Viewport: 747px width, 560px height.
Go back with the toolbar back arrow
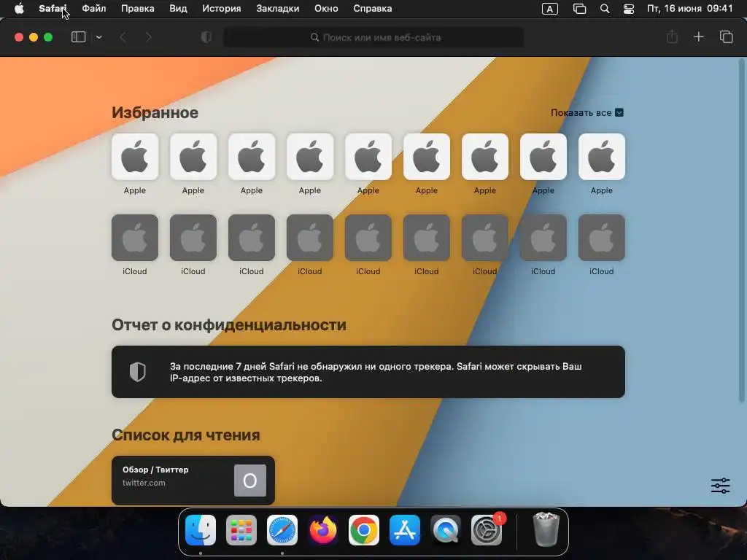pos(123,37)
